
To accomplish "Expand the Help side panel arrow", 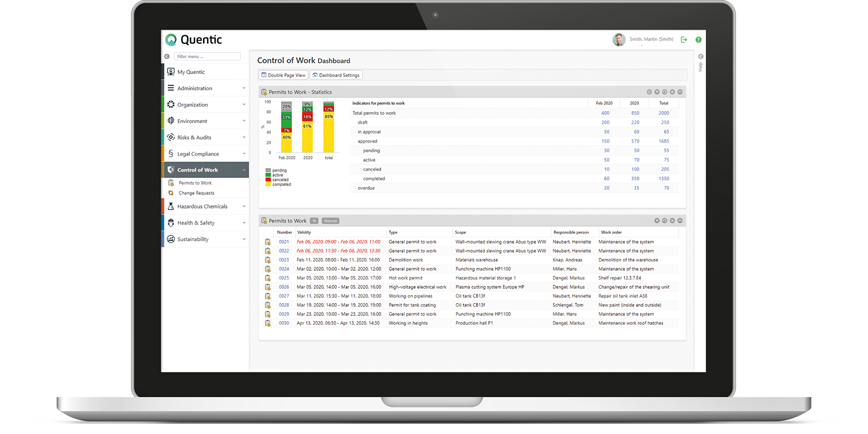I will click(x=700, y=56).
